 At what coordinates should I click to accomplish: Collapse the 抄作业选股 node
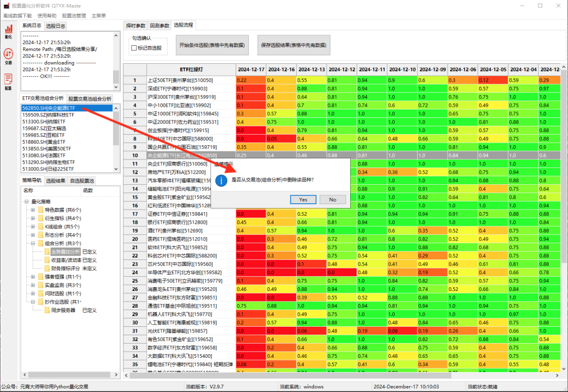click(x=33, y=302)
